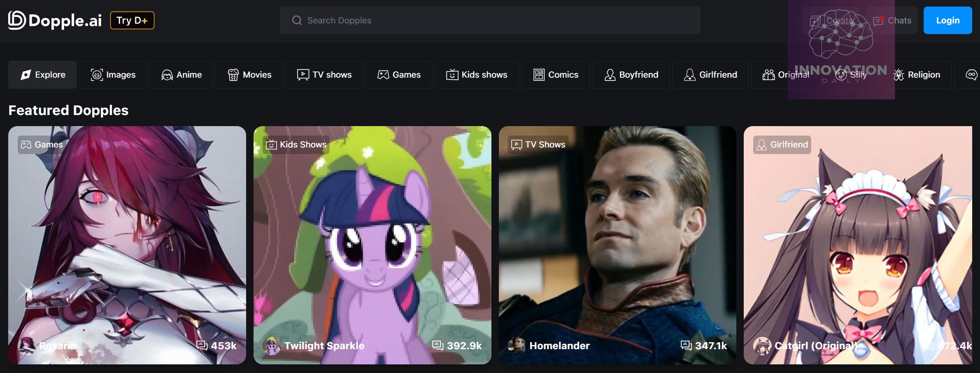Click the Images face-scan icon
Viewport: 980px width, 373px height.
(97, 75)
